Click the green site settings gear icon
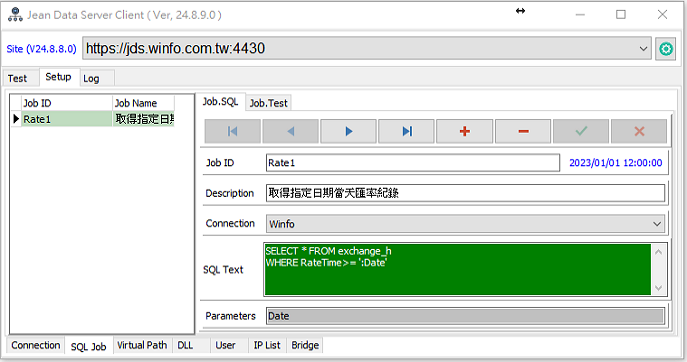The width and height of the screenshot is (687, 362). click(x=666, y=49)
